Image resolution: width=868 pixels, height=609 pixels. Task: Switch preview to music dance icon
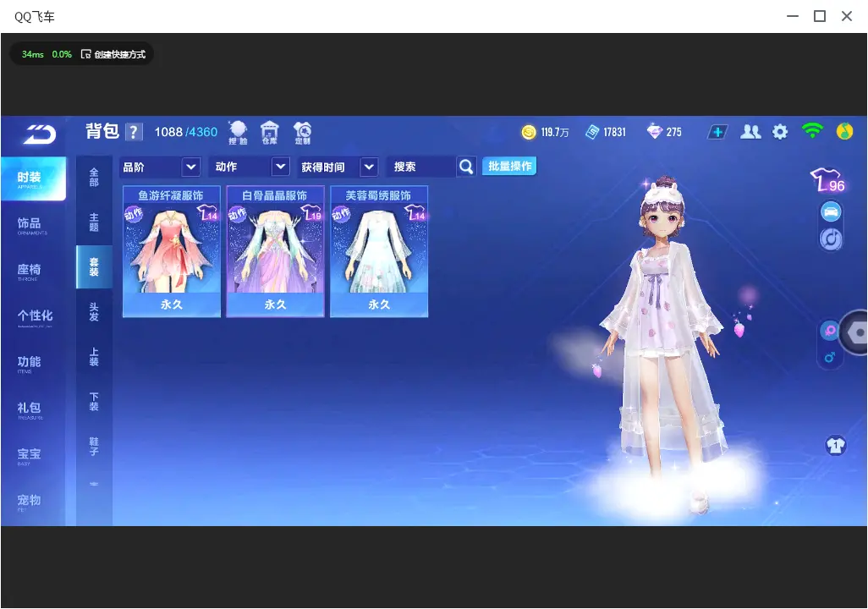(831, 239)
